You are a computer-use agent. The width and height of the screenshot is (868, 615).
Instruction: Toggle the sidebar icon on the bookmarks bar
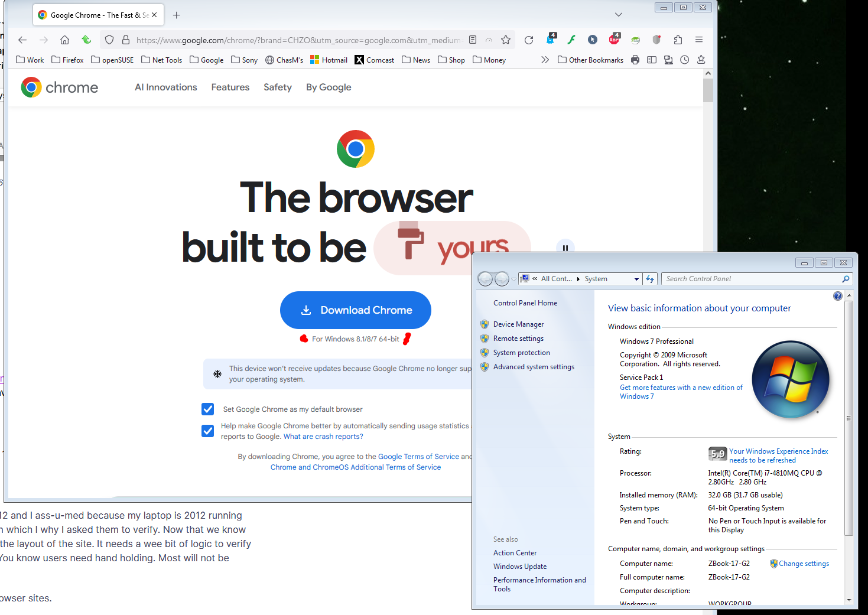pos(652,60)
